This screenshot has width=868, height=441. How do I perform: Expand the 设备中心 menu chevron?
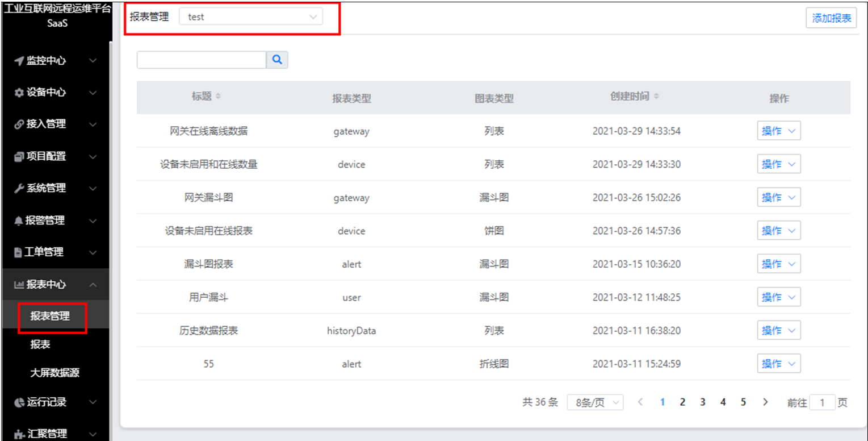pos(93,93)
